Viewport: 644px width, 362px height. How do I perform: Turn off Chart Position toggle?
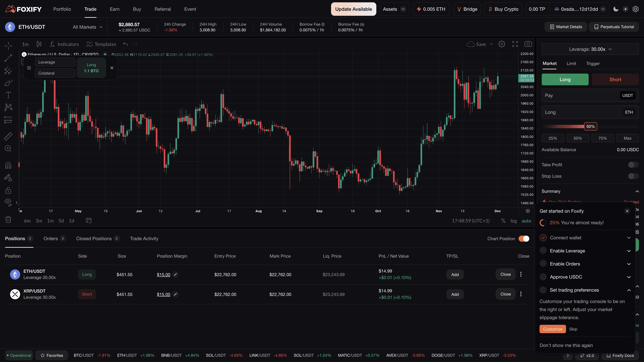[x=524, y=239]
